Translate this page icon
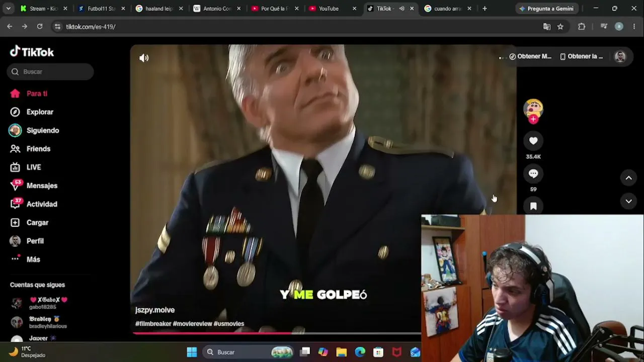Screen dimensions: 644x362 click(x=547, y=27)
